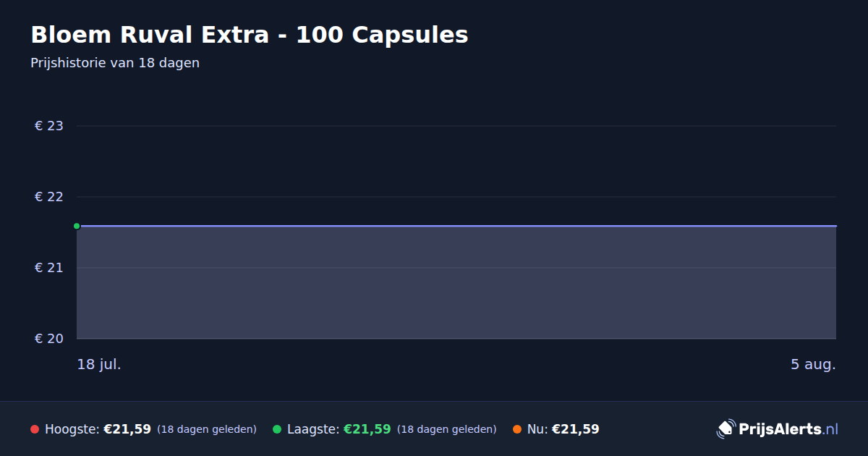Click the green data point on the chart line
868x456 pixels.
coord(77,226)
